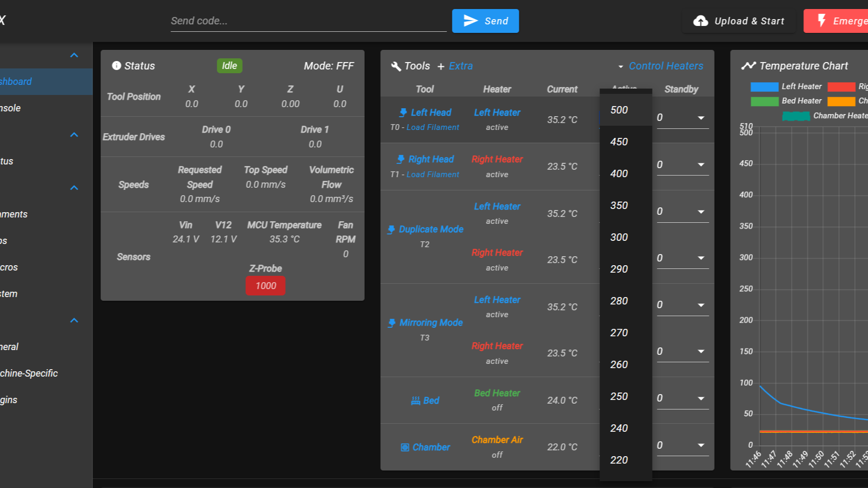Image resolution: width=868 pixels, height=488 pixels.
Task: Choose 280 in temperature list
Action: (626, 301)
